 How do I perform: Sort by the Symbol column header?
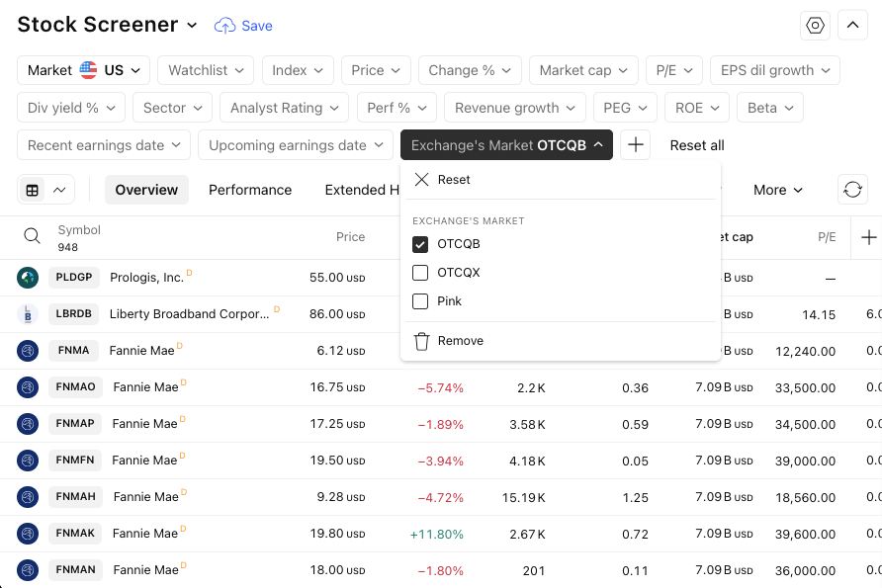[79, 230]
